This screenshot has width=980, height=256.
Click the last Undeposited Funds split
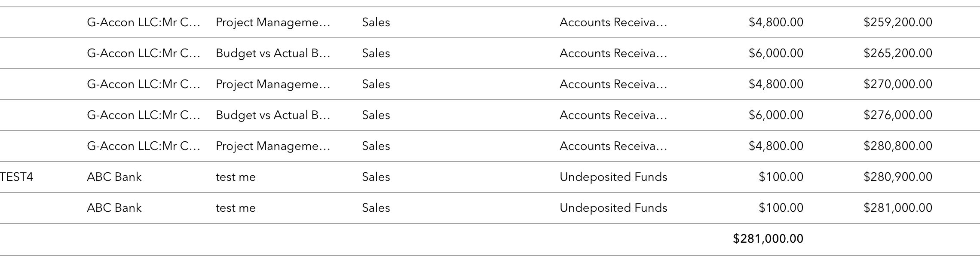613,208
